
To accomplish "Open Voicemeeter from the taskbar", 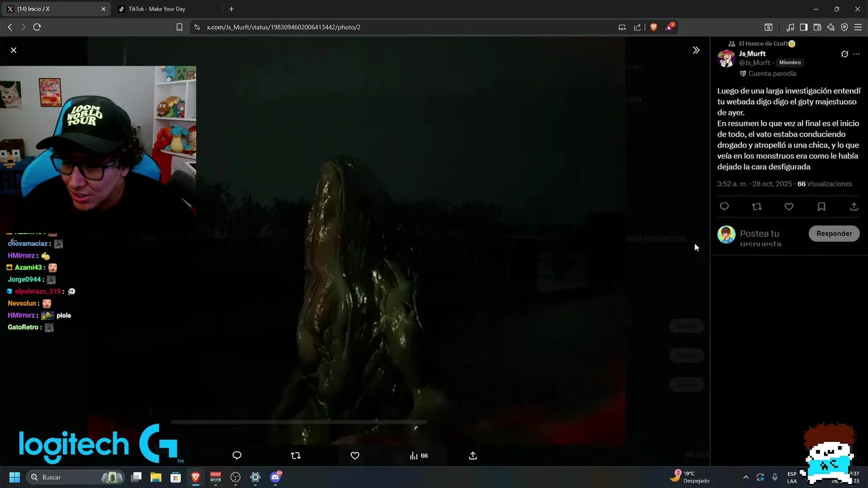I will tap(216, 477).
